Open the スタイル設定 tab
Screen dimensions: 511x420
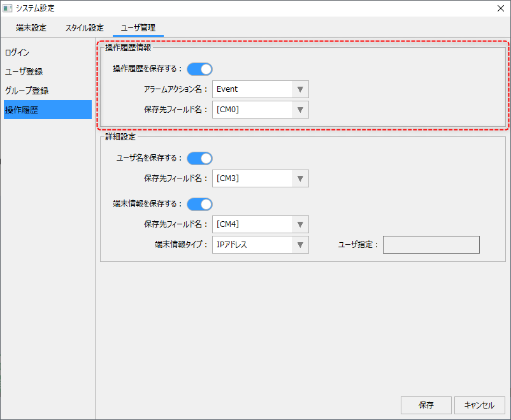point(84,28)
